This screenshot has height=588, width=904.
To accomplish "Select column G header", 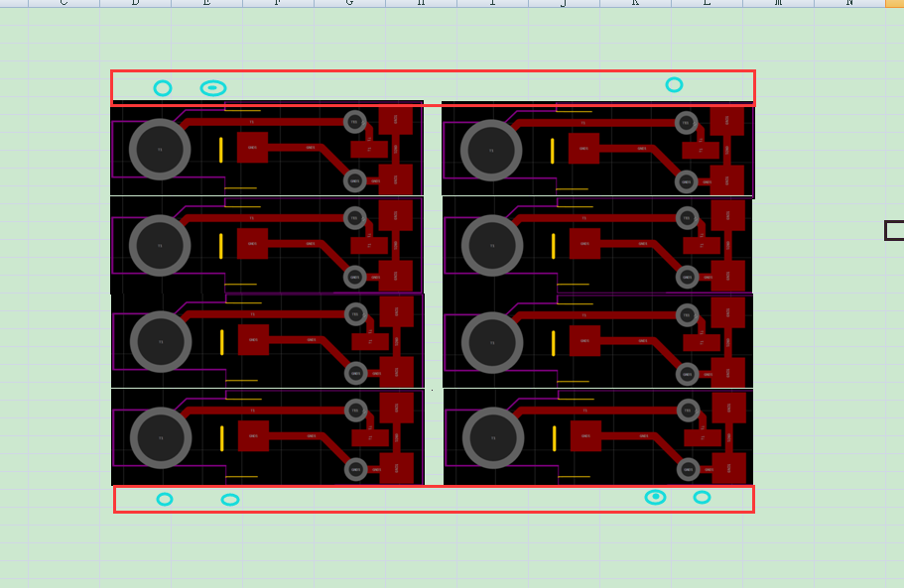I will [349, 3].
